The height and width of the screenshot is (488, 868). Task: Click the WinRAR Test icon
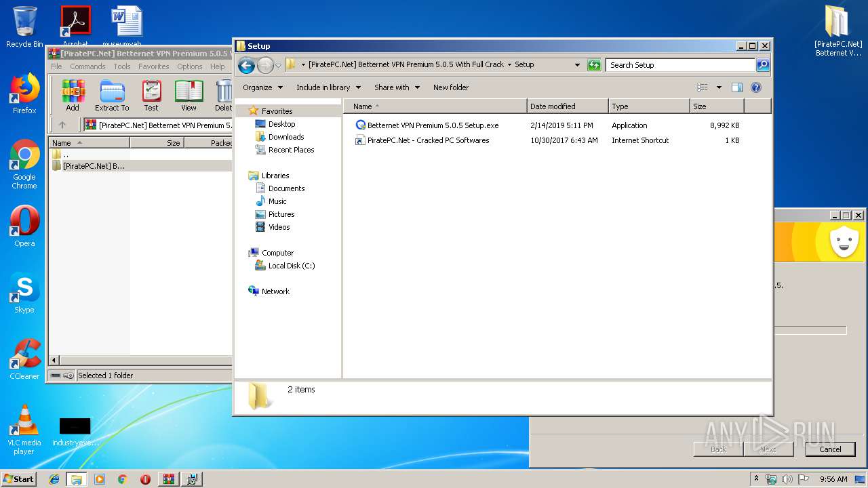click(151, 96)
